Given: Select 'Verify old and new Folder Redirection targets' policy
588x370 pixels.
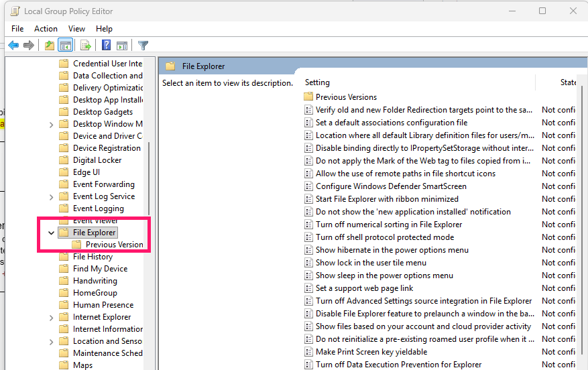Looking at the screenshot, I should click(424, 110).
